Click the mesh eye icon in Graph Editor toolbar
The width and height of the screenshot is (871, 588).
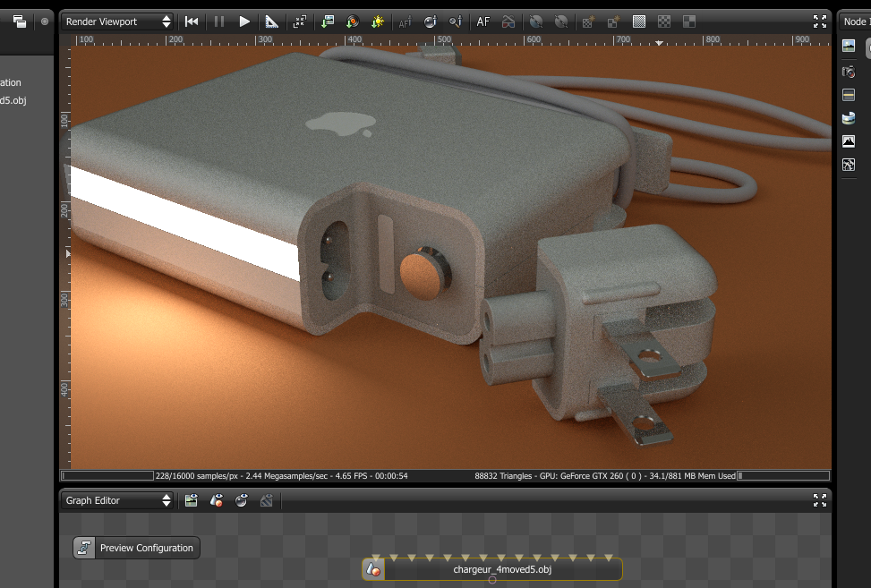(x=216, y=500)
